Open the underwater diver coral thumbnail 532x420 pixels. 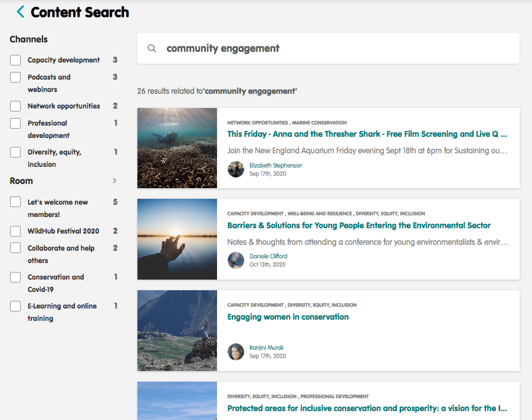click(x=177, y=148)
